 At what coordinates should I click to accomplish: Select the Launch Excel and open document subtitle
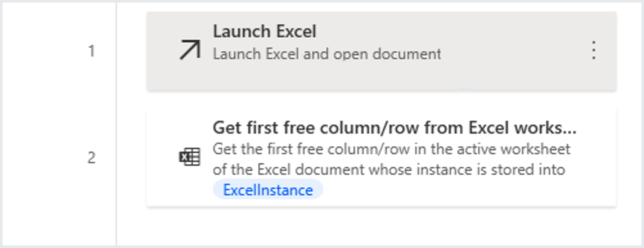click(x=326, y=53)
